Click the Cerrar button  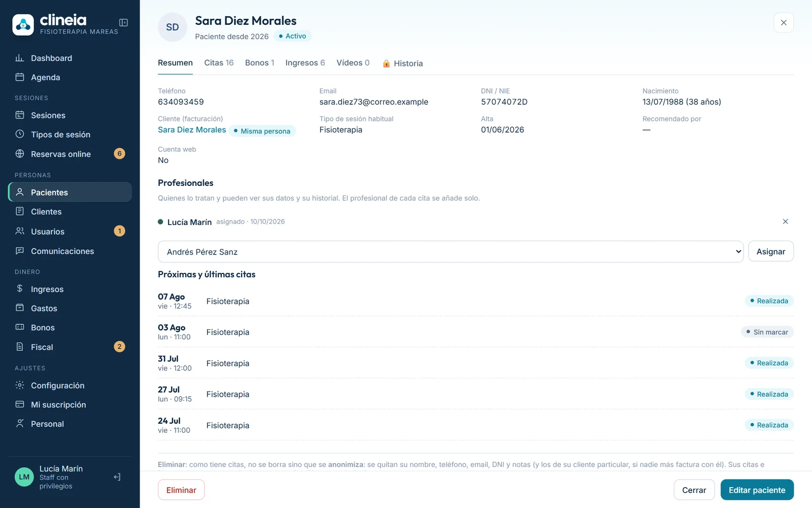click(694, 490)
